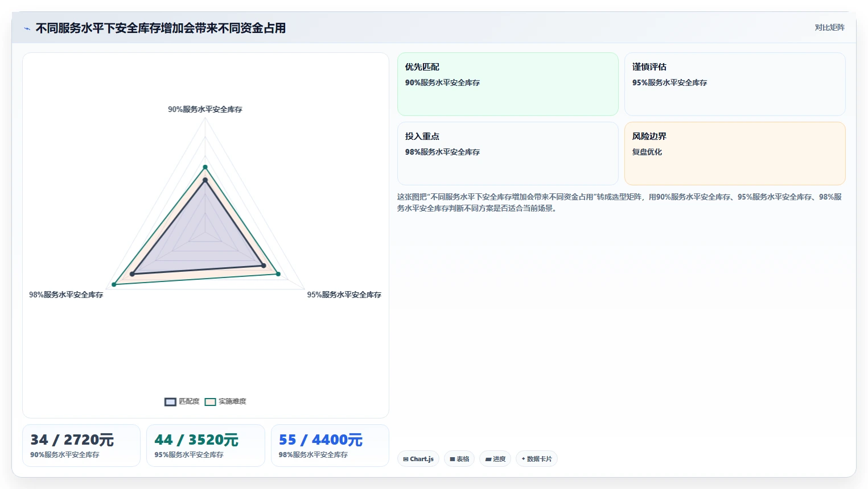Select the 风险边界 matrix card
This screenshot has height=489, width=868.
point(735,154)
